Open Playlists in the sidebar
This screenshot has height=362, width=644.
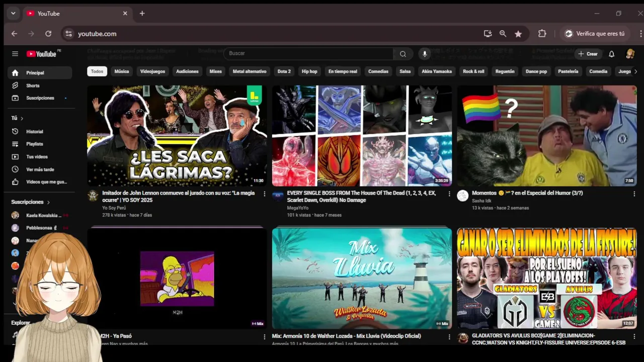pos(40,144)
